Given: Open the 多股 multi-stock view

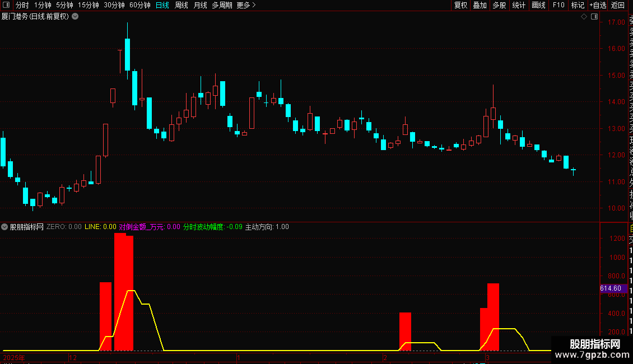Looking at the screenshot, I should pyautogui.click(x=499, y=5).
